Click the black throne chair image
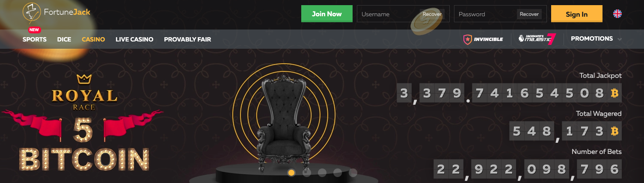 [284, 123]
